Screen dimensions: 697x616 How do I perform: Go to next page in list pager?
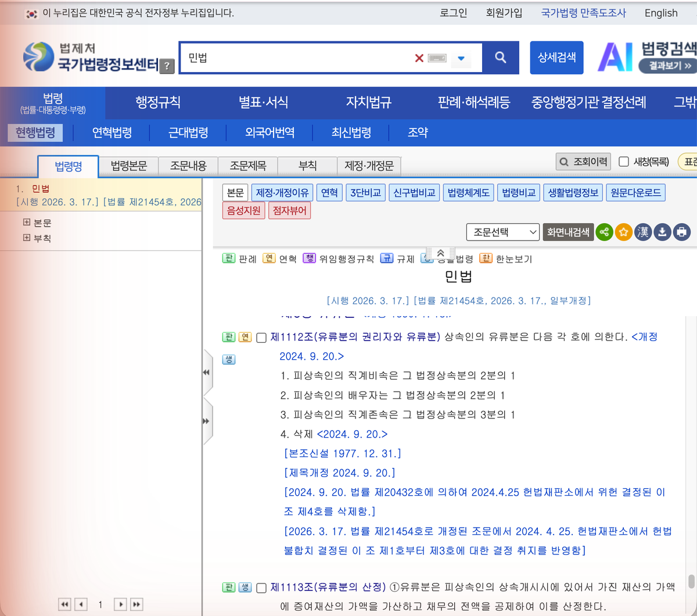point(120,604)
